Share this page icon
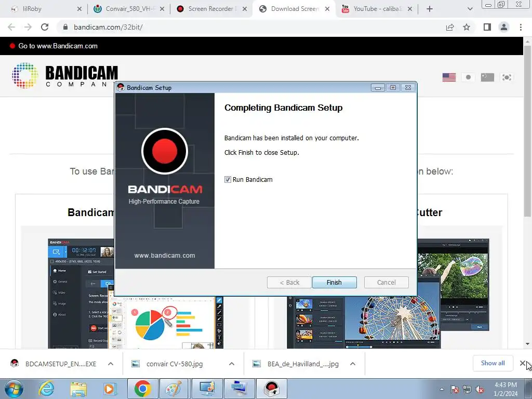Screen dimensions: 532x399 pyautogui.click(x=450, y=27)
